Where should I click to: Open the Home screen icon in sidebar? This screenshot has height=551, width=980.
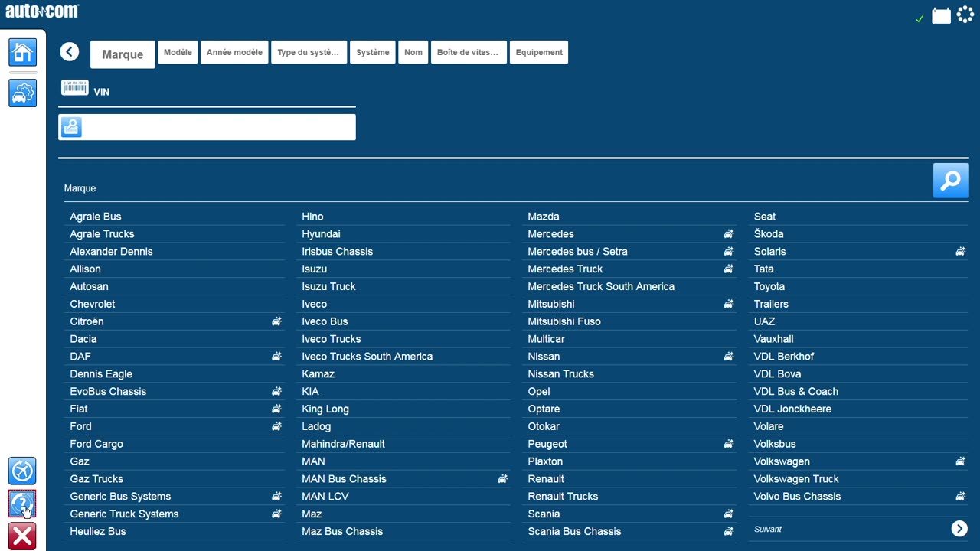click(x=22, y=52)
